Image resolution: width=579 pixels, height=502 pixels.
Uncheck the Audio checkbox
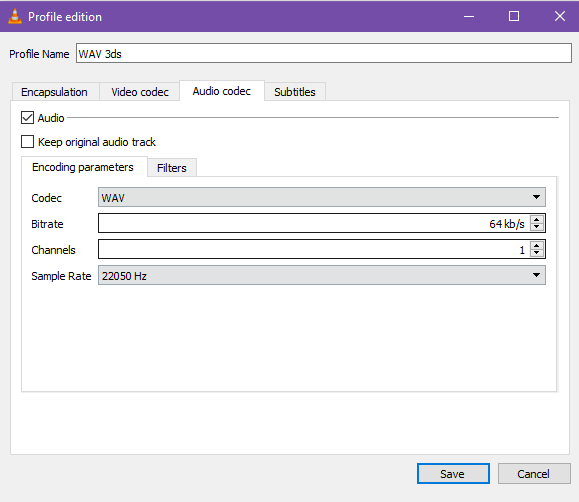(27, 118)
